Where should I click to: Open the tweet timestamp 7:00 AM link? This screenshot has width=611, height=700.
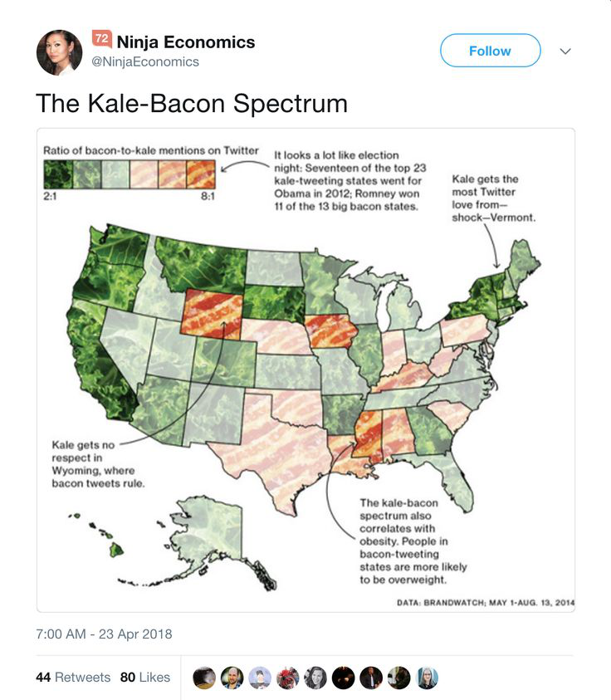[104, 634]
